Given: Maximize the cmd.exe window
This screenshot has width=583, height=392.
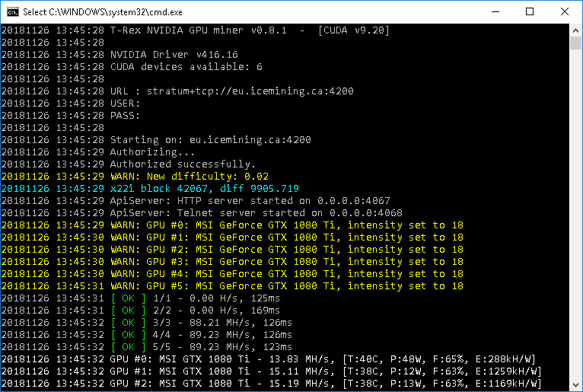Looking at the screenshot, I should [x=530, y=12].
